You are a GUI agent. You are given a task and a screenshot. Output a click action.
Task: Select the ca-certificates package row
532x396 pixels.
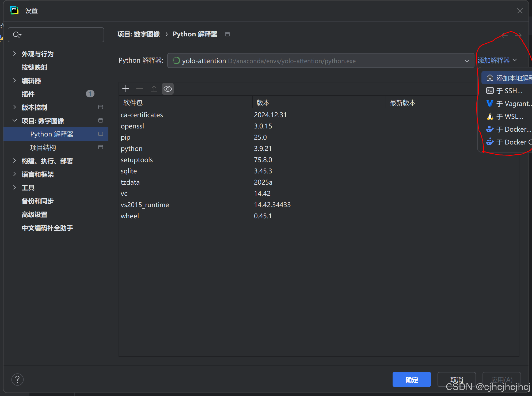click(298, 115)
